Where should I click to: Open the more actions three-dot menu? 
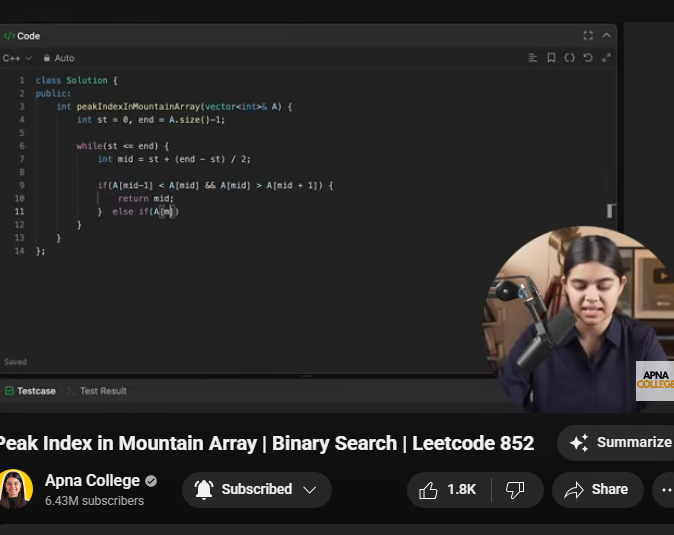[665, 490]
